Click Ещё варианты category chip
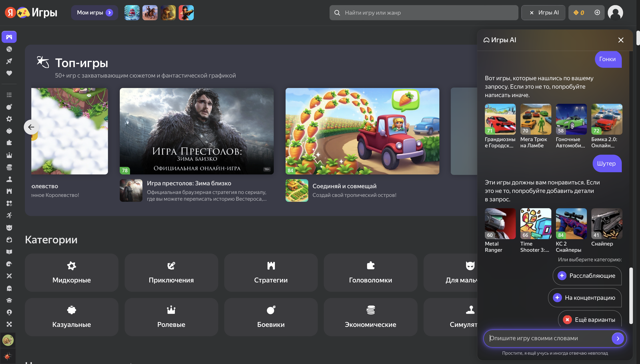The image size is (640, 364). coord(590,320)
